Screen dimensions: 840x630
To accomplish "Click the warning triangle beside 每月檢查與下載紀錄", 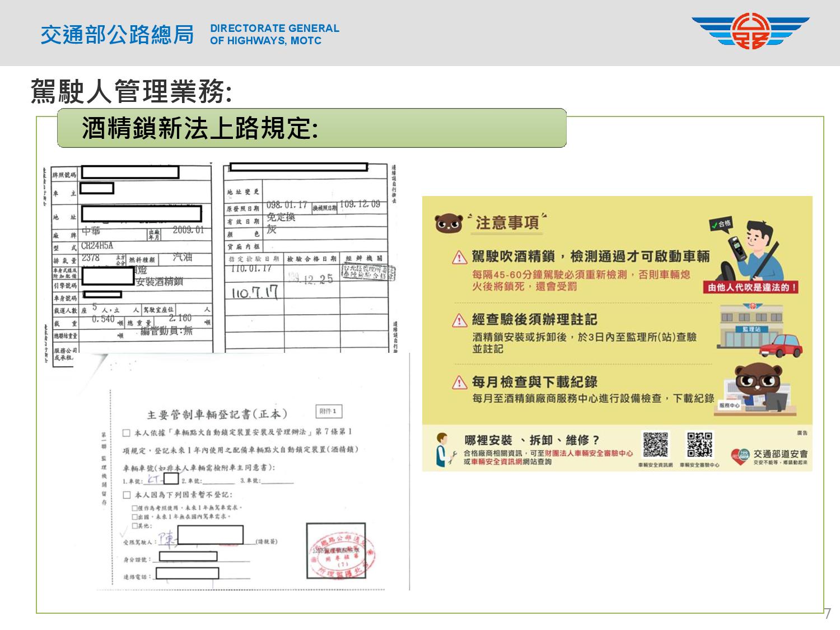I will [x=459, y=382].
